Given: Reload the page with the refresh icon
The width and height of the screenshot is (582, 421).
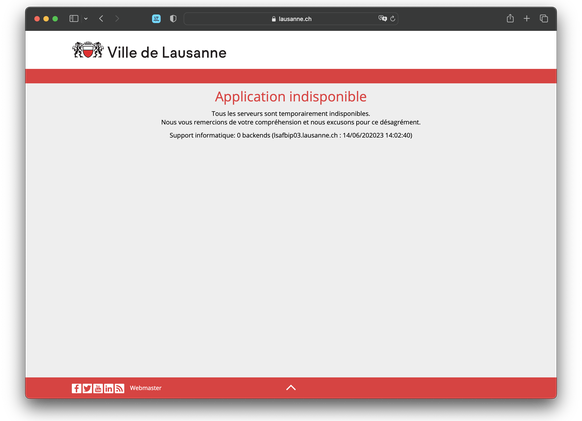Looking at the screenshot, I should pos(393,19).
